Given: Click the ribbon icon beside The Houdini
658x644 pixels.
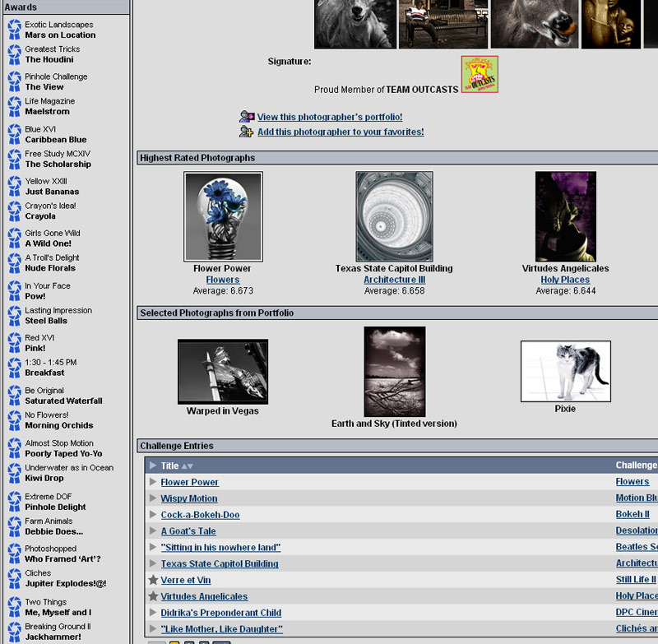Looking at the screenshot, I should tap(14, 54).
